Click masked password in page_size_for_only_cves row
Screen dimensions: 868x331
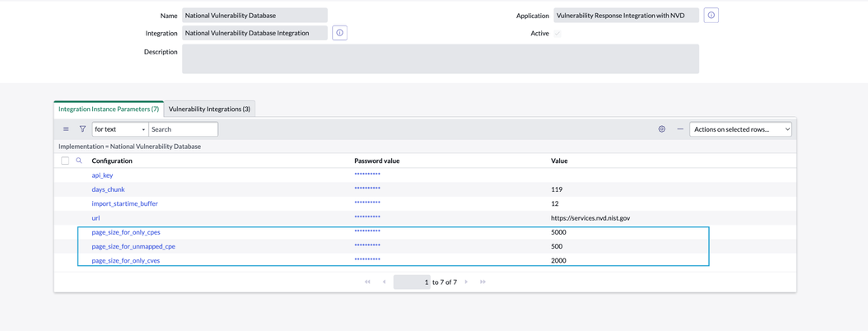point(367,260)
